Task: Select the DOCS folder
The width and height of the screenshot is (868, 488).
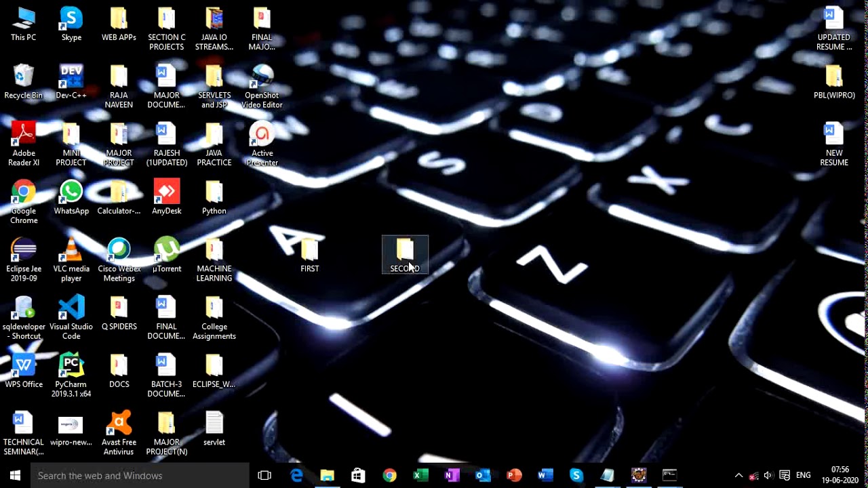Action: coord(119,371)
